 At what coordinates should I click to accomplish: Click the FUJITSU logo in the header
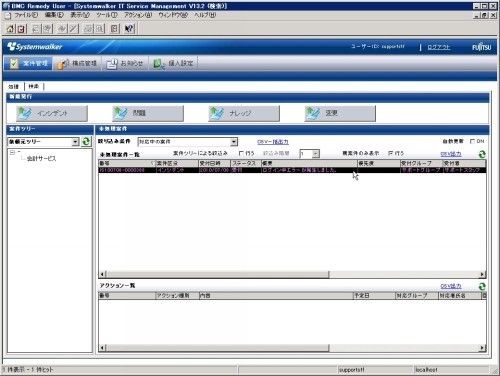(481, 47)
